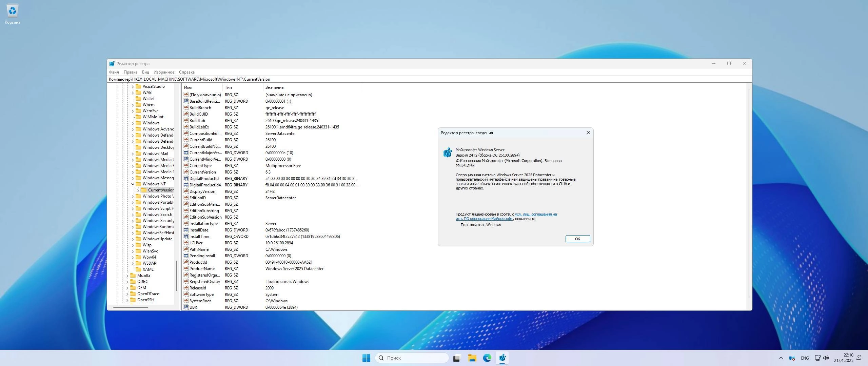Viewport: 868px width, 366px height.
Task: Select the OpenDTrace tree item
Action: tap(148, 294)
